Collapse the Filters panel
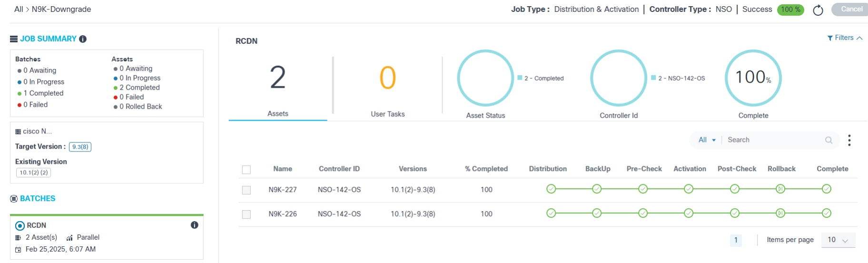This screenshot has height=263, width=868. click(x=845, y=38)
